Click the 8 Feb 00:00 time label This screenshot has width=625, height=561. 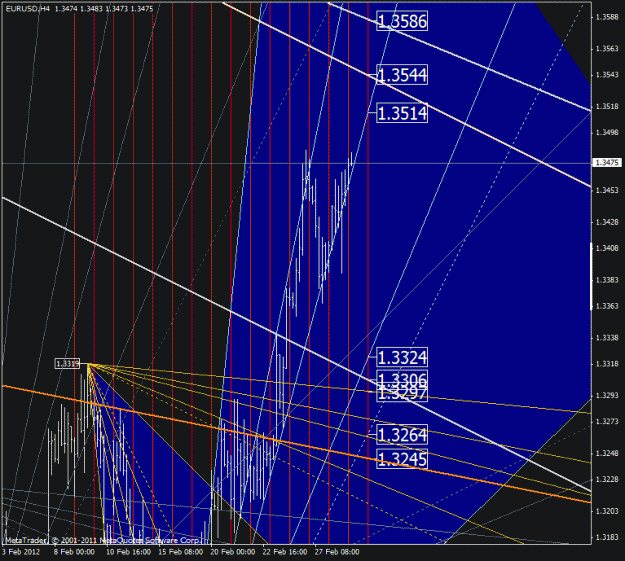(x=74, y=552)
